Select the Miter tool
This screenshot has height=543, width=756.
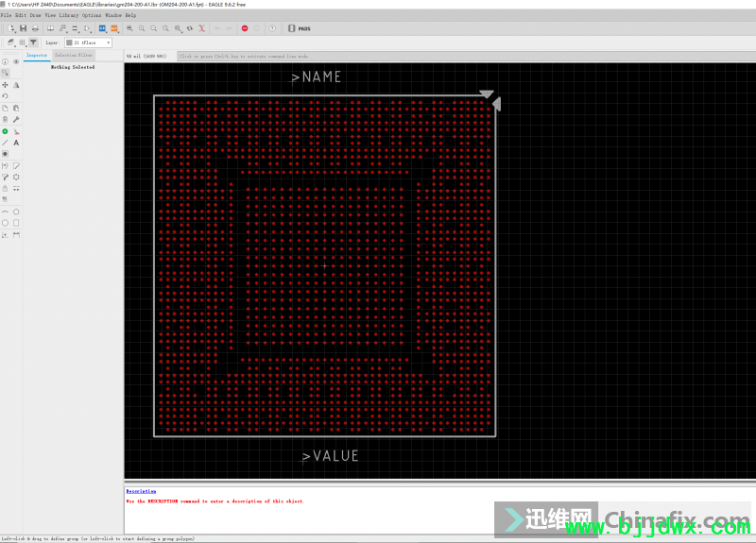pos(16,166)
